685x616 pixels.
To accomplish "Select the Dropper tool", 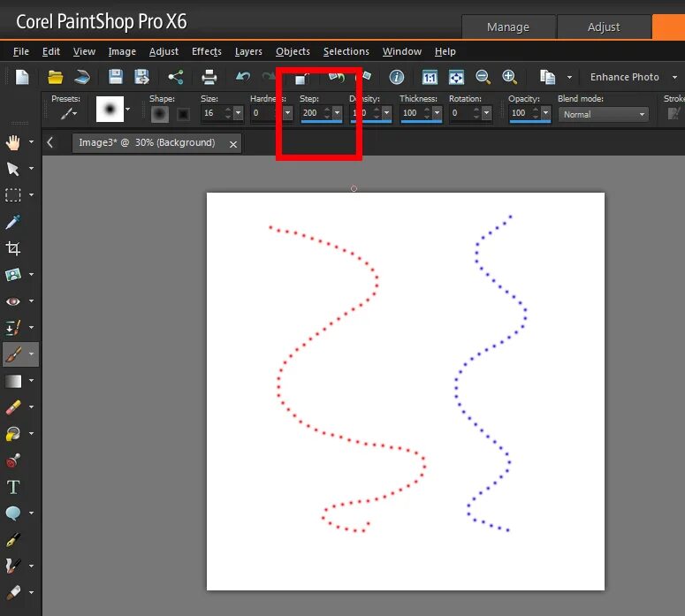I will (12, 222).
